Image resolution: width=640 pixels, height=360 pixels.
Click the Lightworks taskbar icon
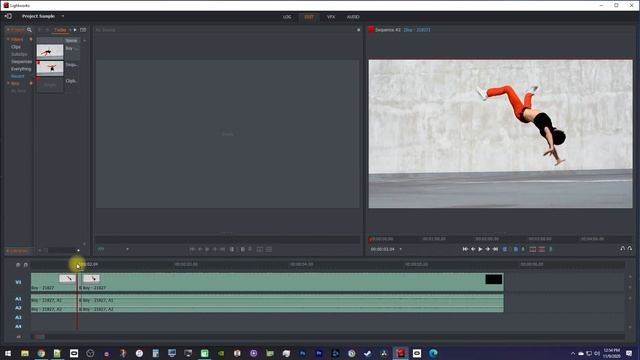click(400, 353)
